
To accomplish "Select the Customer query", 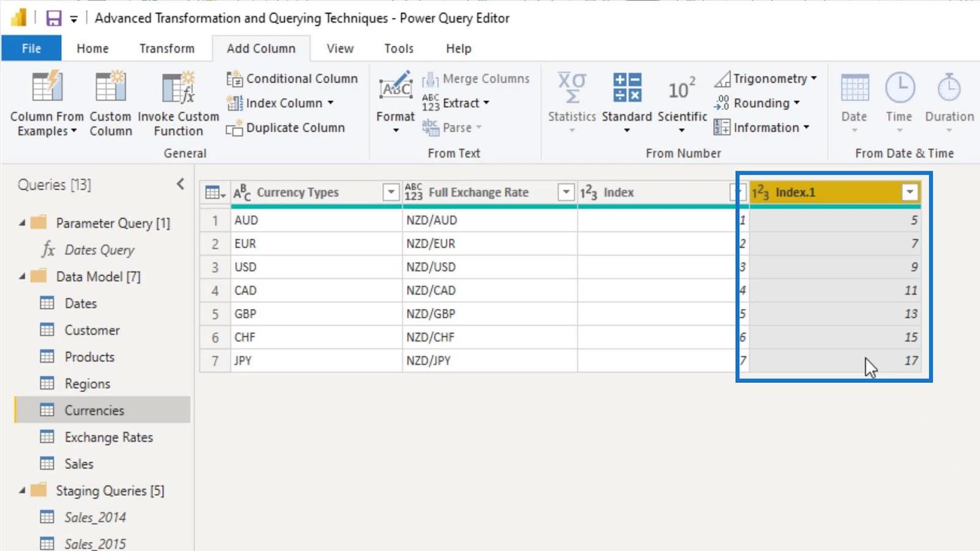I will pyautogui.click(x=92, y=330).
